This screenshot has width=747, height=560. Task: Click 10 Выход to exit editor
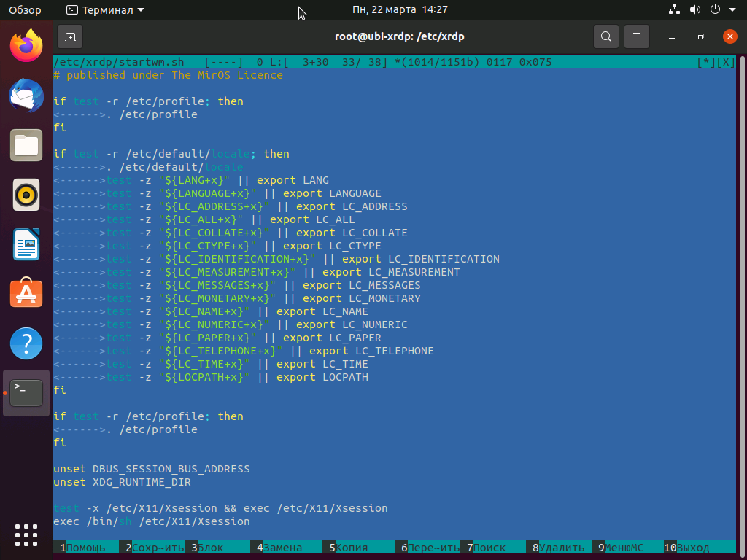(686, 548)
